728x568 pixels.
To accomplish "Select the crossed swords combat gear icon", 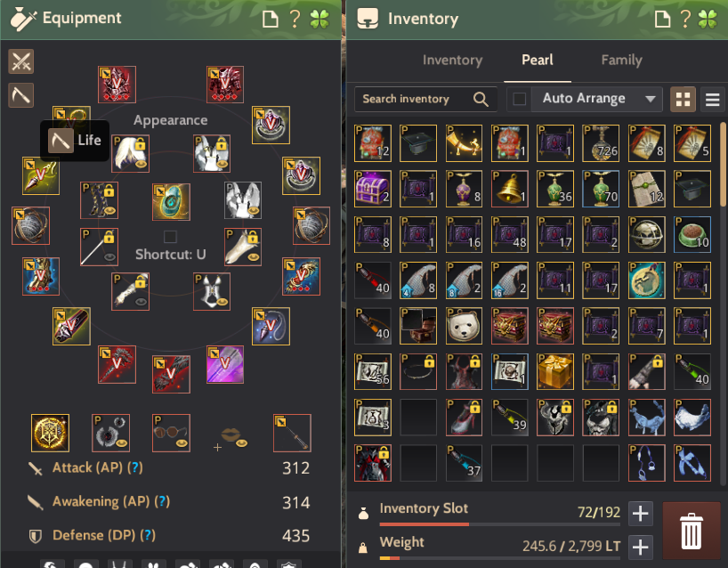I will (20, 61).
